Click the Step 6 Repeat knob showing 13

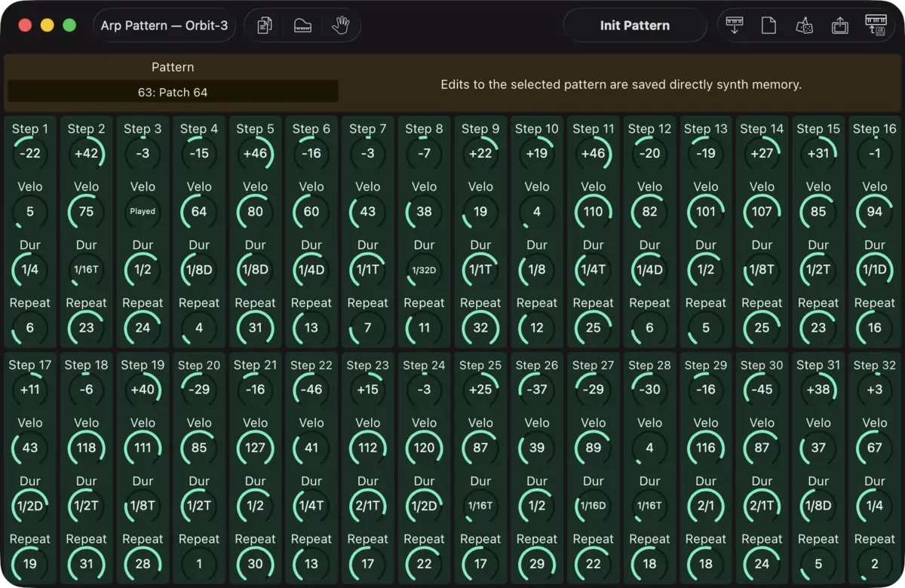[x=311, y=327]
